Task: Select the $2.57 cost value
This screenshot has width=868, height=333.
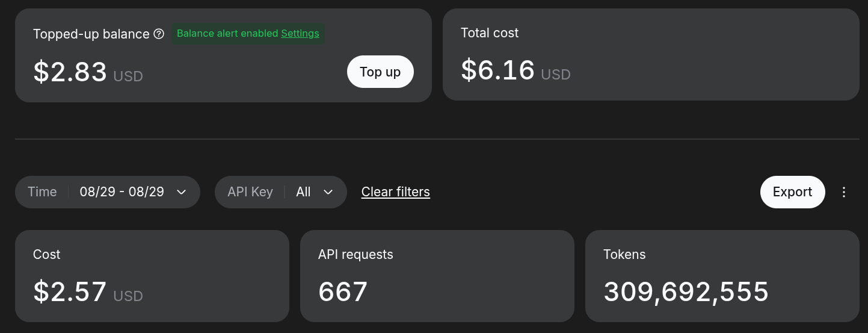Action: pyautogui.click(x=70, y=291)
